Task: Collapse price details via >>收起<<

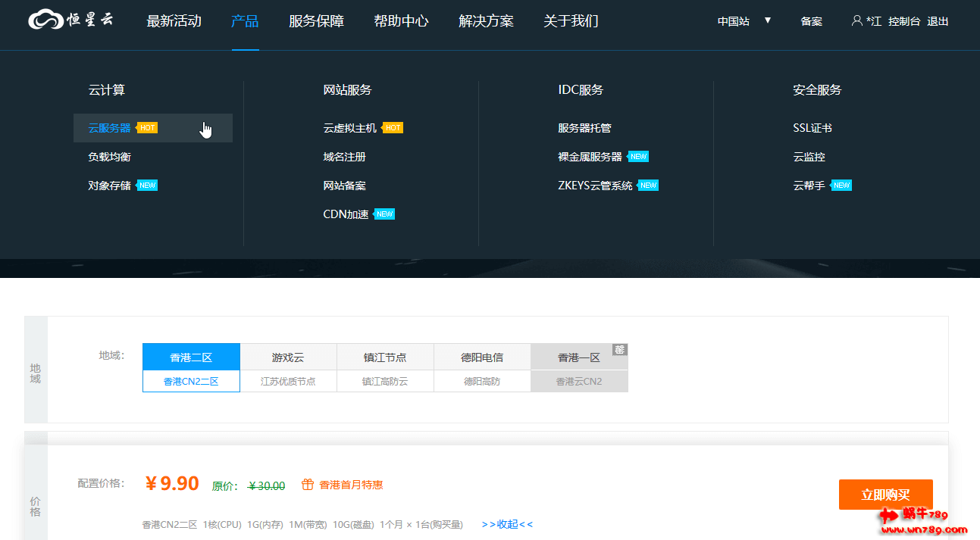Action: pyautogui.click(x=507, y=524)
